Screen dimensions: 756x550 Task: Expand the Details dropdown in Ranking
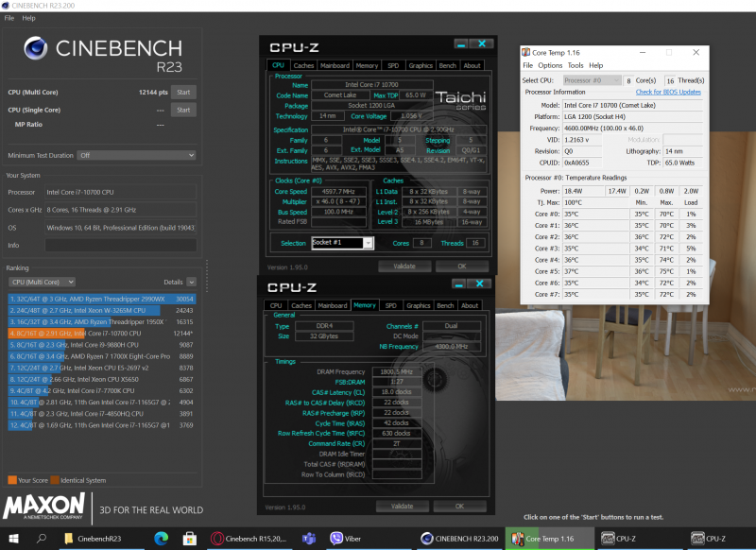pyautogui.click(x=191, y=282)
